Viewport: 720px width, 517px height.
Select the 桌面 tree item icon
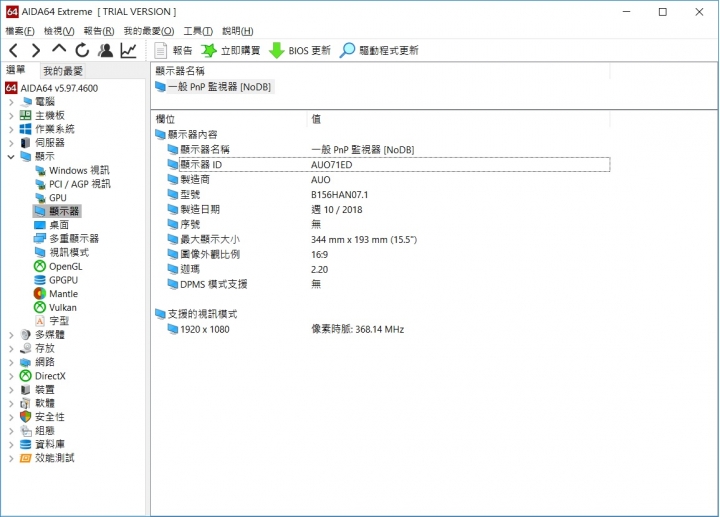pos(40,225)
